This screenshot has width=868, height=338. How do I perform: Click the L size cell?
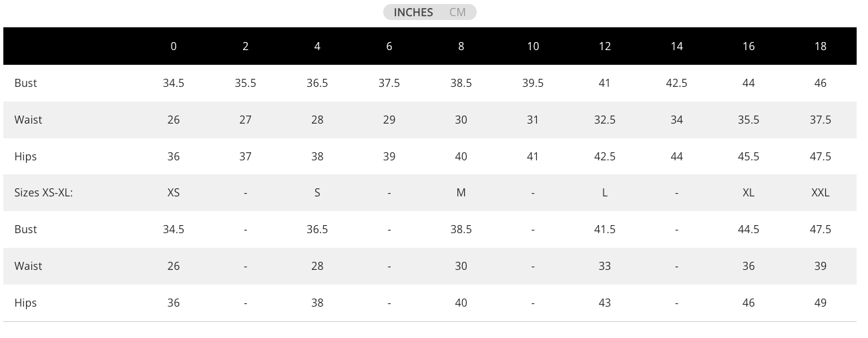[604, 192]
